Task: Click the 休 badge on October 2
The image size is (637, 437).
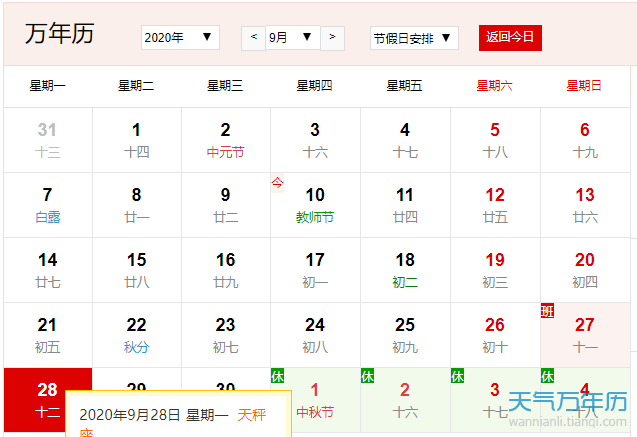Action: point(367,376)
